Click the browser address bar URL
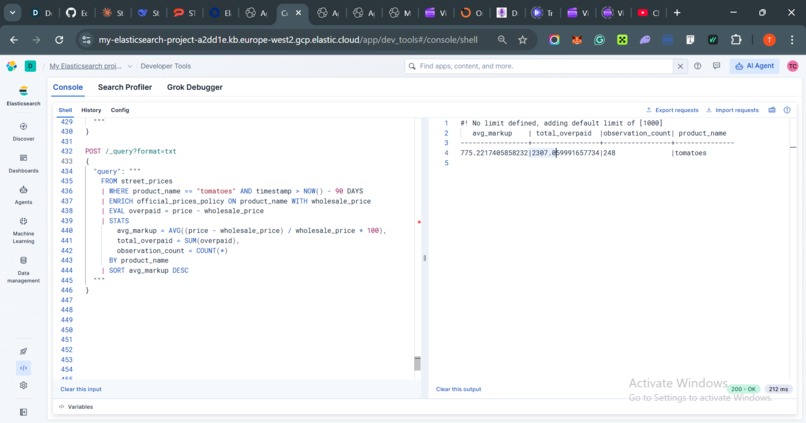 [x=288, y=40]
